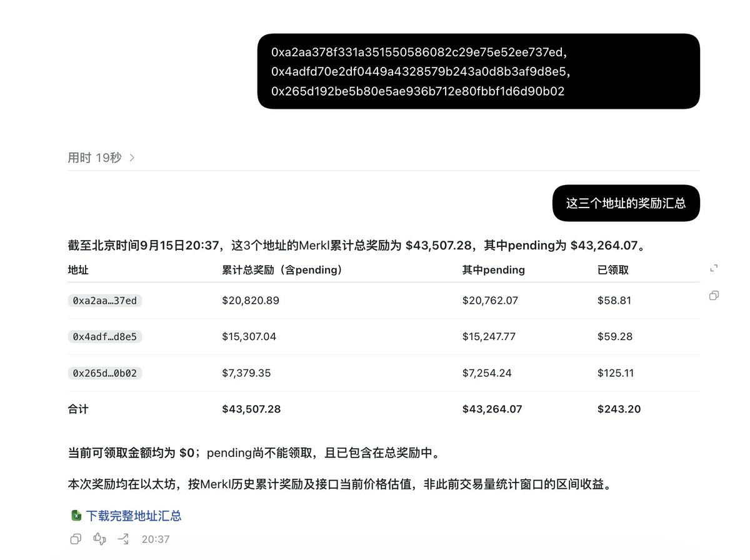The image size is (750, 560).
Task: Click the branch/shuffle arrows icon
Action: tap(123, 539)
